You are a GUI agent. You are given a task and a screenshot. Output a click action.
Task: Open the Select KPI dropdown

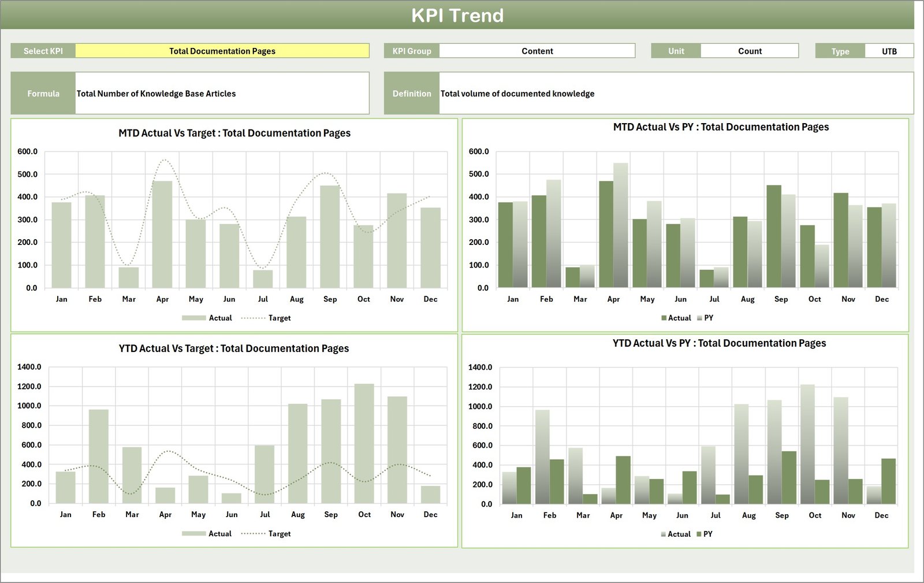(222, 51)
